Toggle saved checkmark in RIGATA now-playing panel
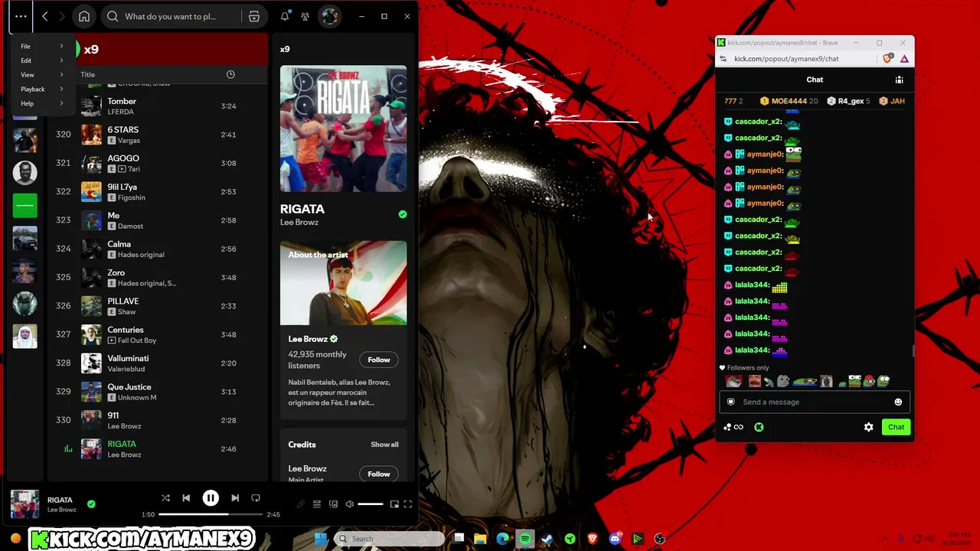This screenshot has height=551, width=980. click(403, 214)
